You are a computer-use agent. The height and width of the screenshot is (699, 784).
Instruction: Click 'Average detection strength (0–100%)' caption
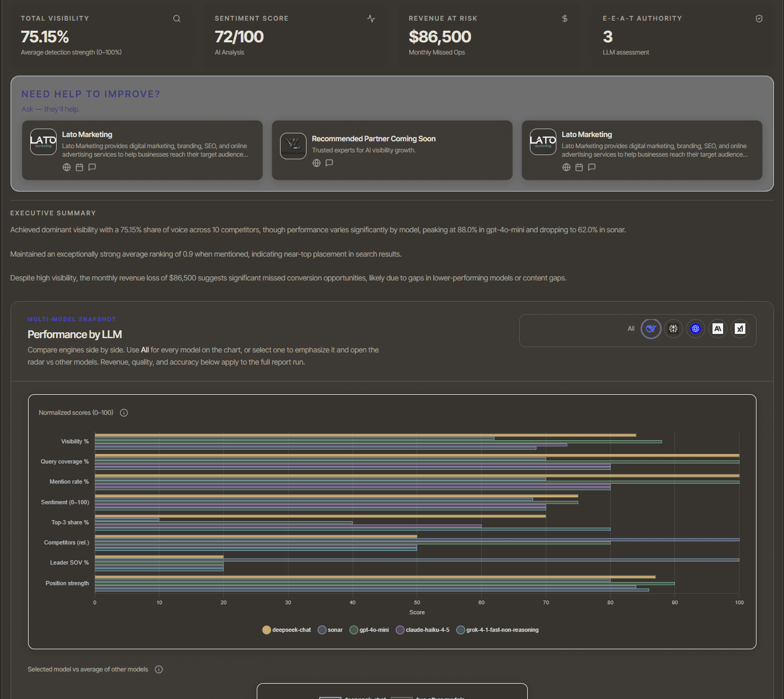[71, 52]
